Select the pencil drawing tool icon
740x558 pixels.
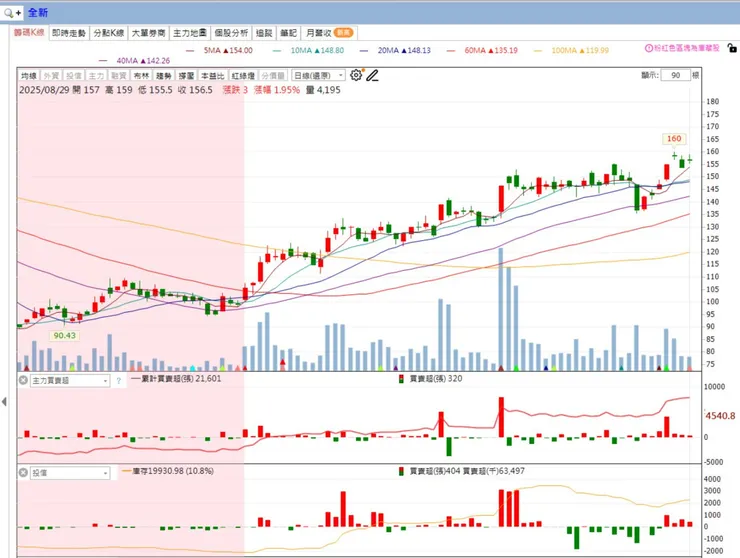tap(372, 76)
